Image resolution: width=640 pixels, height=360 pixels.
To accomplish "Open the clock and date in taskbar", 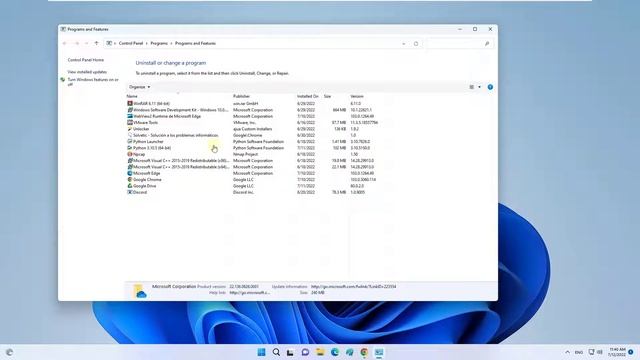I will (x=617, y=352).
